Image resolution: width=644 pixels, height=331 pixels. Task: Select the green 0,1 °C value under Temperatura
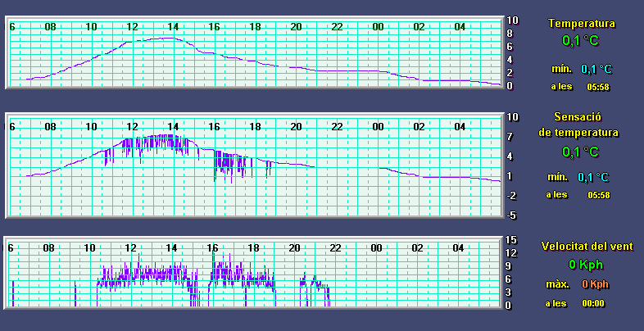coord(580,41)
